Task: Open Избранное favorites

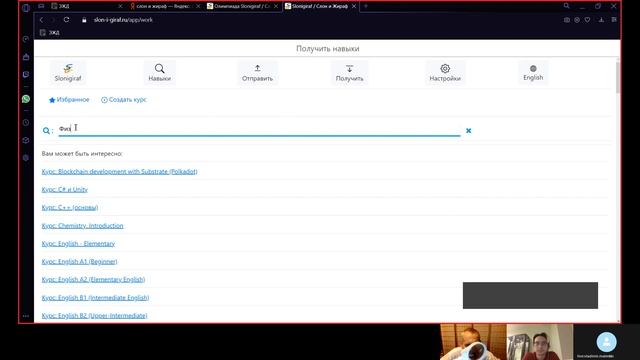Action: click(69, 100)
